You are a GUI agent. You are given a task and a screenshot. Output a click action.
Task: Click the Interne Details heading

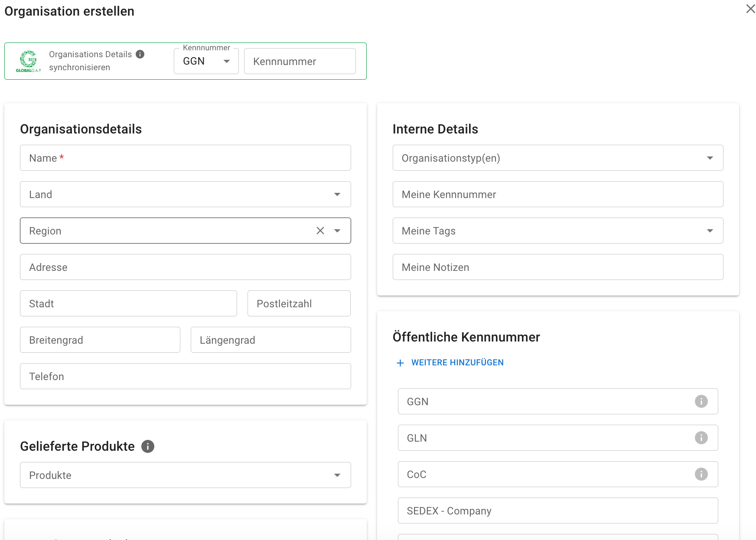pyautogui.click(x=435, y=129)
